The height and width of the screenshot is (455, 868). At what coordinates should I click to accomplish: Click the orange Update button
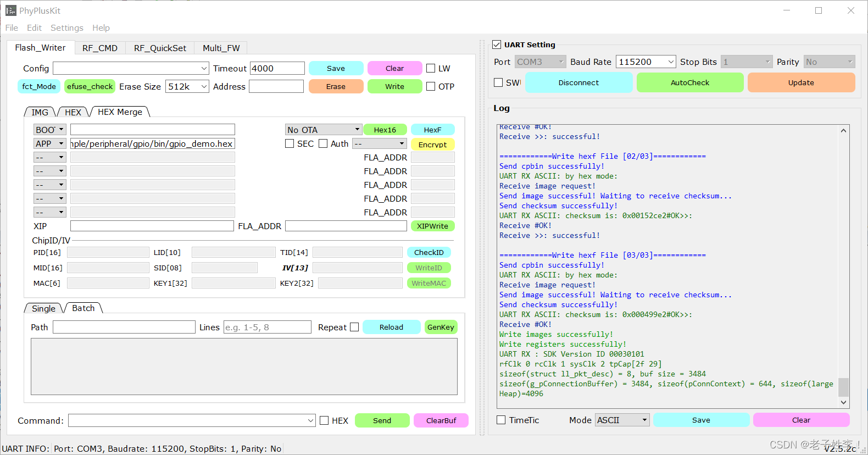pos(802,82)
